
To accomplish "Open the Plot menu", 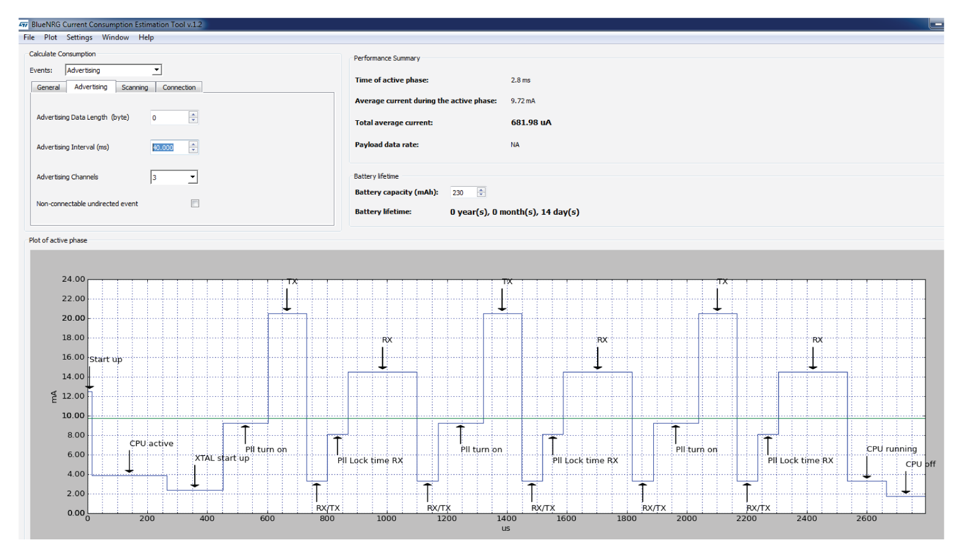I will [x=50, y=37].
